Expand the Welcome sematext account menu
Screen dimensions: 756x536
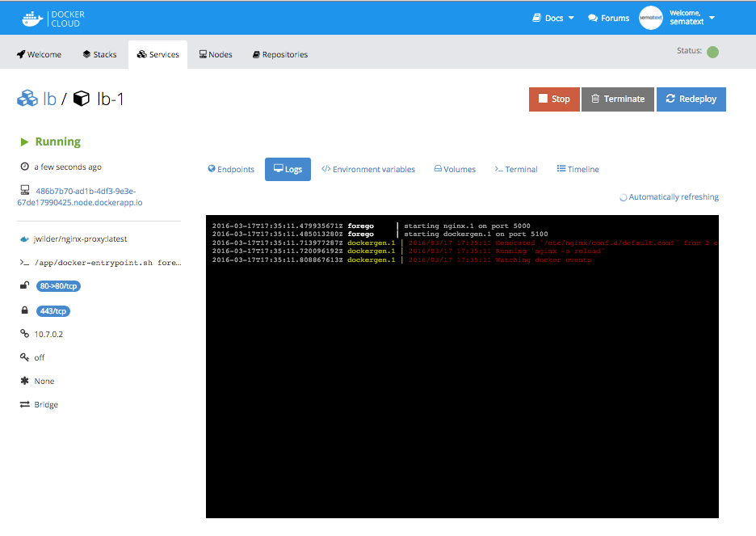pos(692,18)
